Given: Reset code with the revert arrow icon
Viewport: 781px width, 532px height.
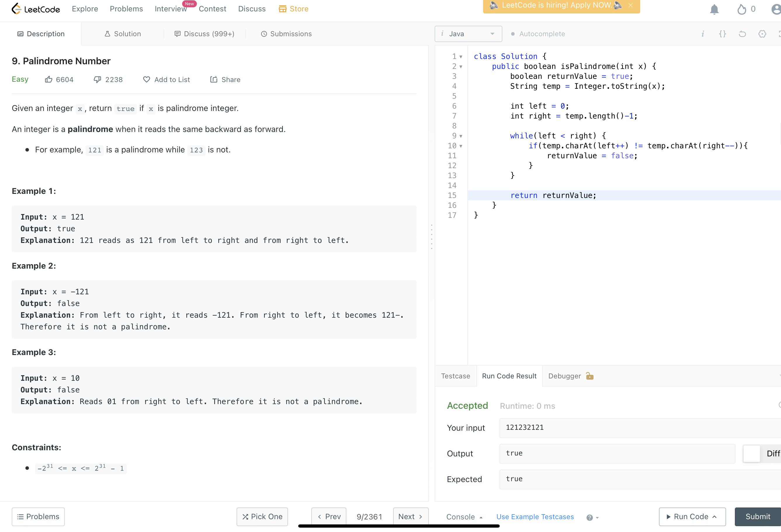Looking at the screenshot, I should click(742, 34).
